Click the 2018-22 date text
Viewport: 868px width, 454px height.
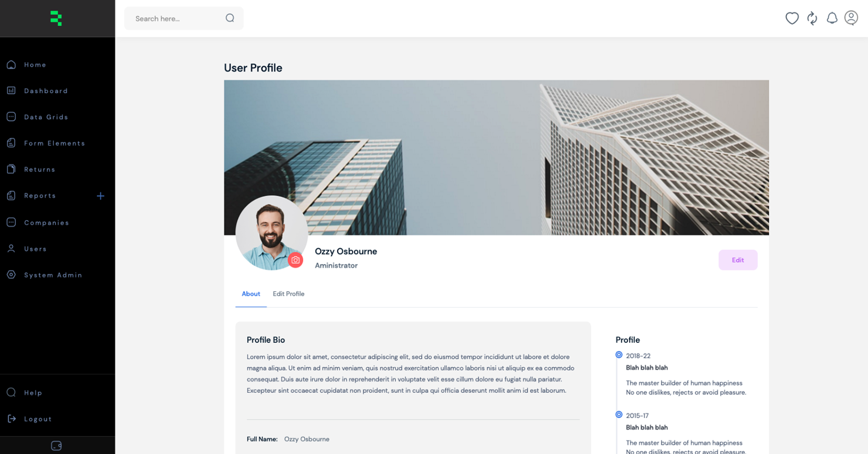(638, 356)
